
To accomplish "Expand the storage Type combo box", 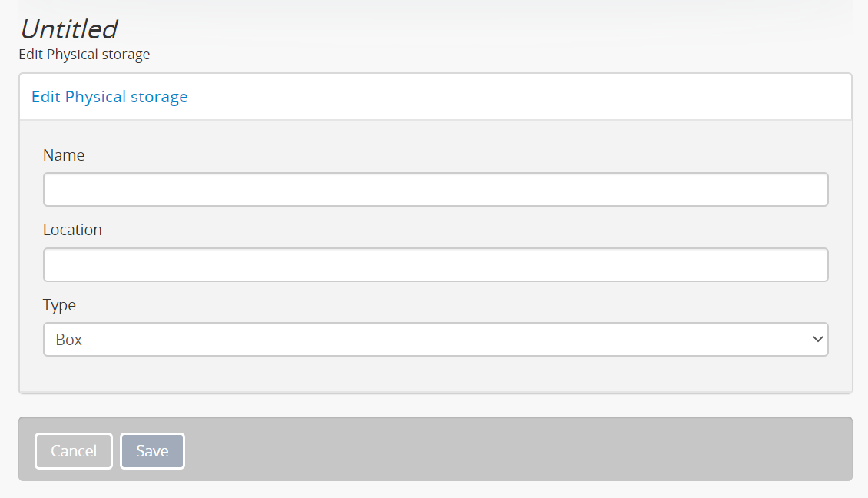I will click(x=435, y=340).
